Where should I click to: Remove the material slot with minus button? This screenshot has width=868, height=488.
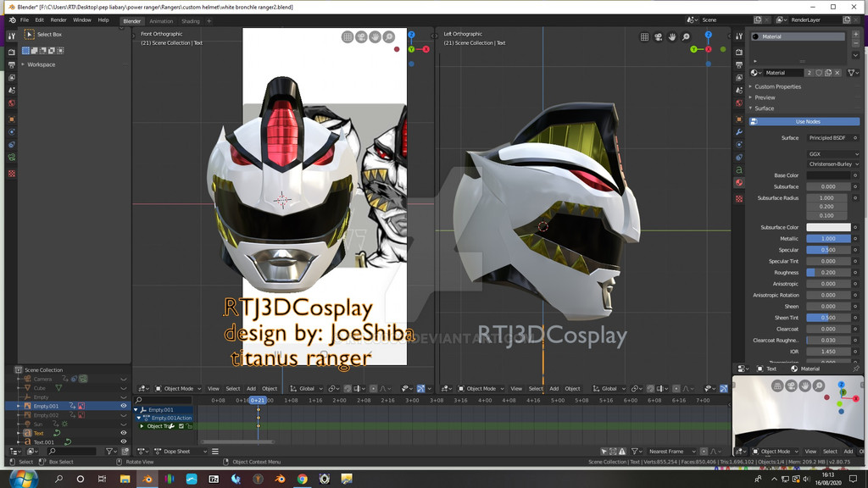855,44
